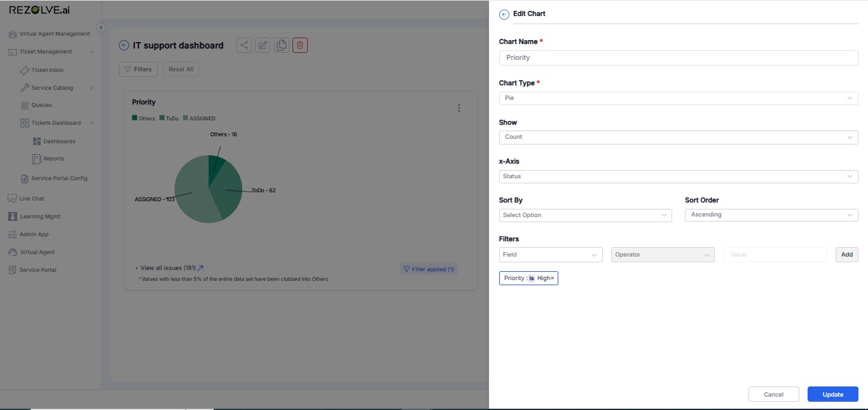
Task: Click the Virtual Agent Management icon
Action: tap(12, 34)
